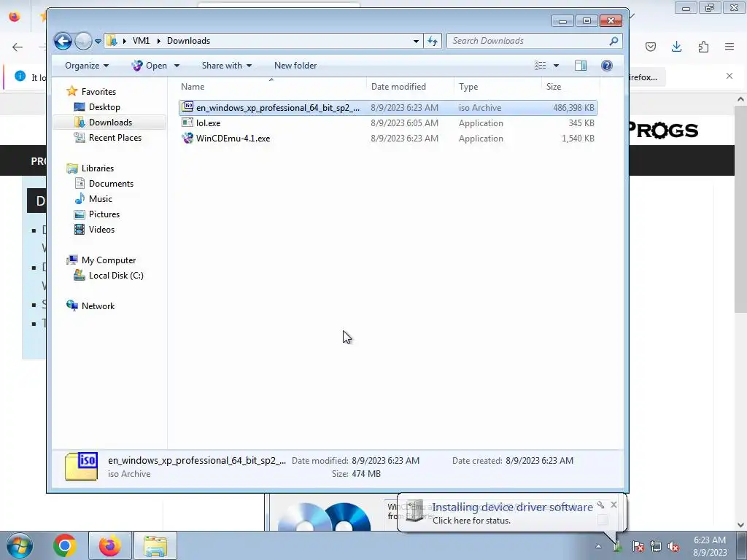Select Network in navigation pane
Viewport: 747px width, 560px height.
(x=98, y=306)
